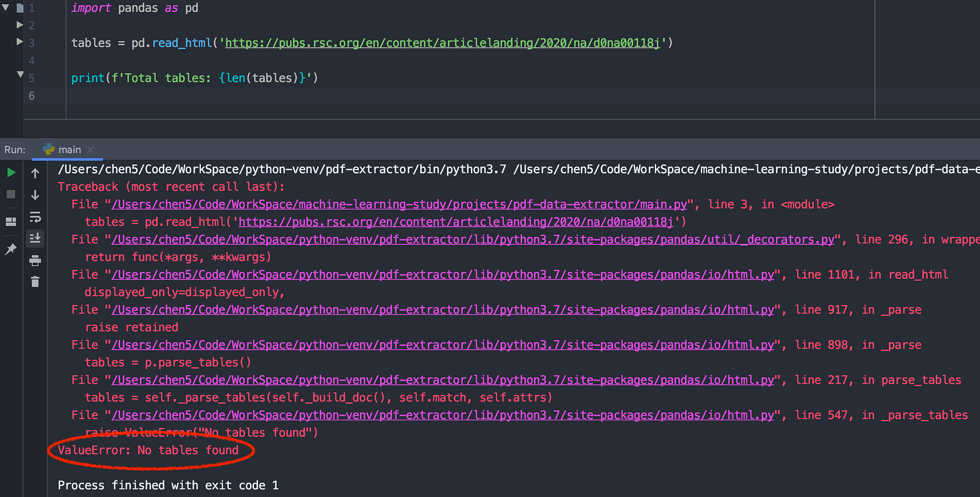Jump down the stack trace
This screenshot has height=497, width=980.
35,195
